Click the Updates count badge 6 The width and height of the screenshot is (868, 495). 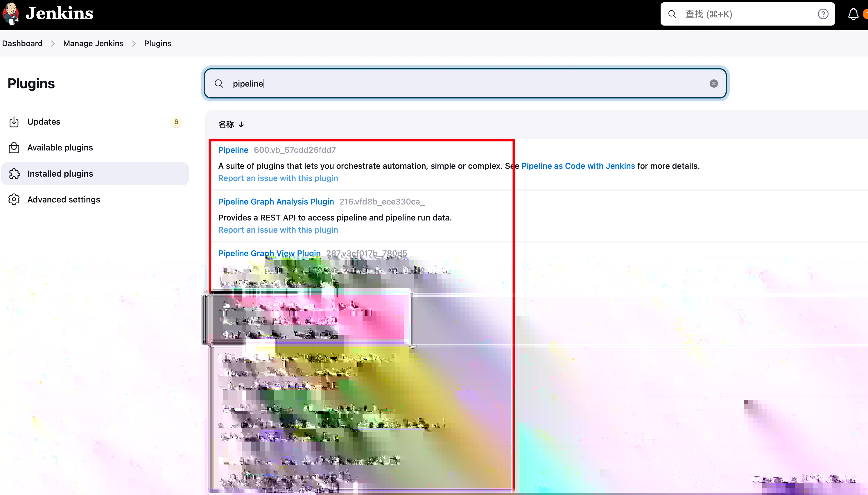[x=176, y=122]
